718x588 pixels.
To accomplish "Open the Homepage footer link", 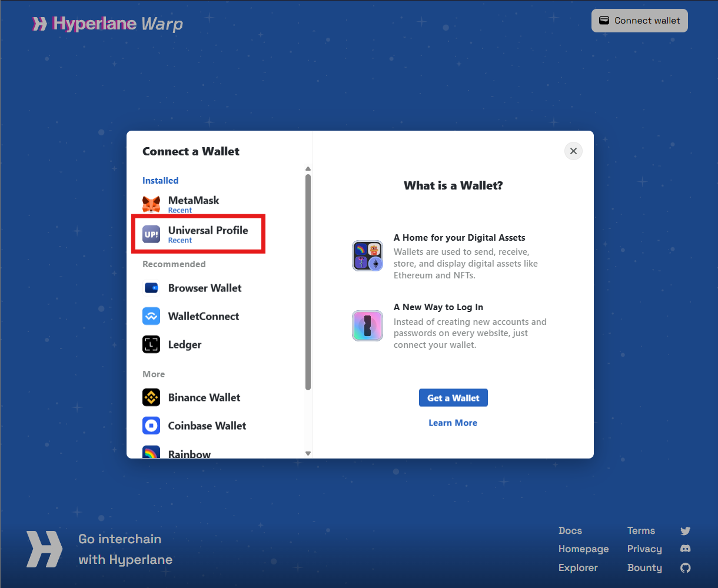I will (584, 549).
